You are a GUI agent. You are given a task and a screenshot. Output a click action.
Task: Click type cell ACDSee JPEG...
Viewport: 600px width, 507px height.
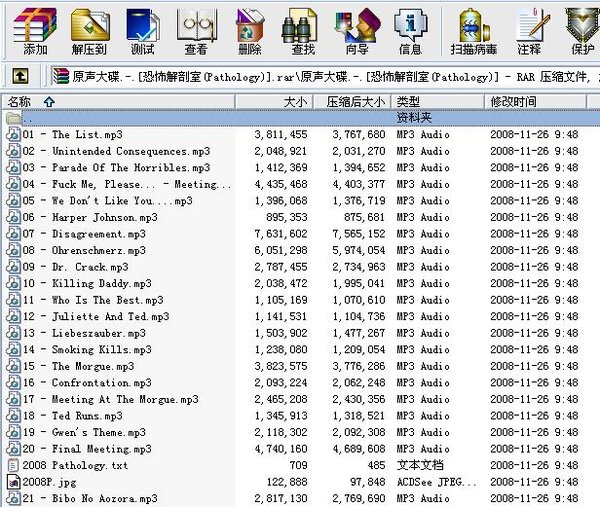click(x=436, y=482)
